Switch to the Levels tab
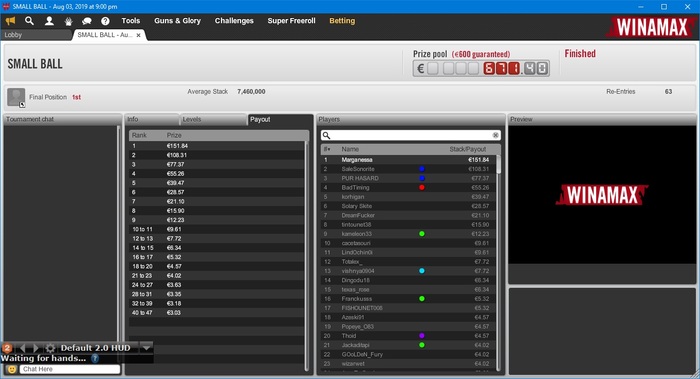Screen dimensions: 700x379 (213, 119)
